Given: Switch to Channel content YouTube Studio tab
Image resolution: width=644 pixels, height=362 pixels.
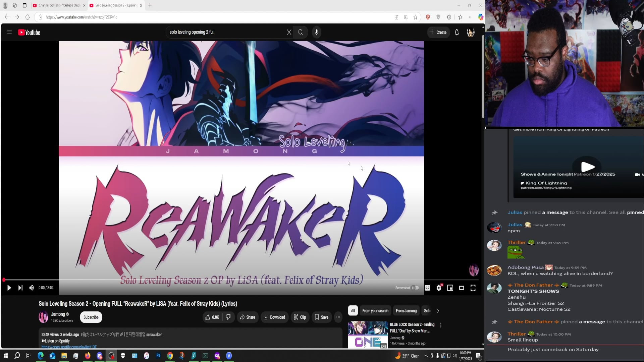Looking at the screenshot, I should pyautogui.click(x=59, y=5).
